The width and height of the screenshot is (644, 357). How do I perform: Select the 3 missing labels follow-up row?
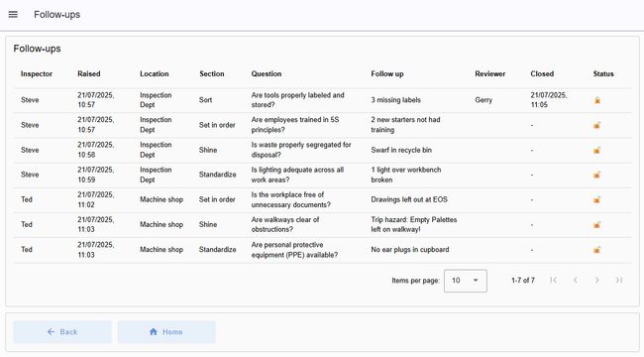[322, 100]
